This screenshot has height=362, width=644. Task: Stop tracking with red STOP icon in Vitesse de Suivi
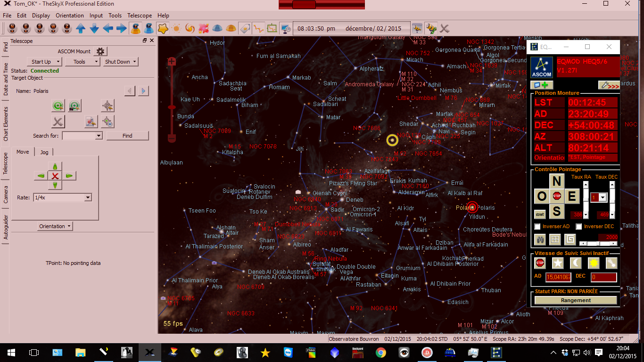pyautogui.click(x=540, y=263)
